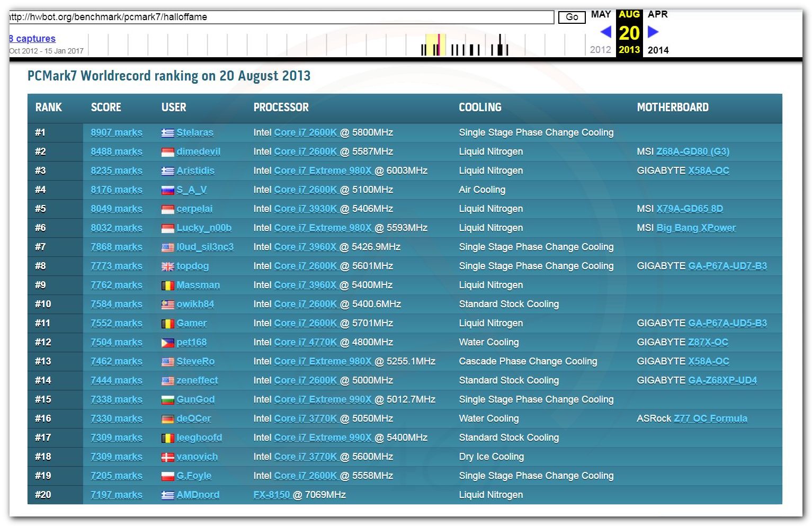812x526 pixels.
Task: Click the next capture blue right arrow
Action: click(653, 32)
